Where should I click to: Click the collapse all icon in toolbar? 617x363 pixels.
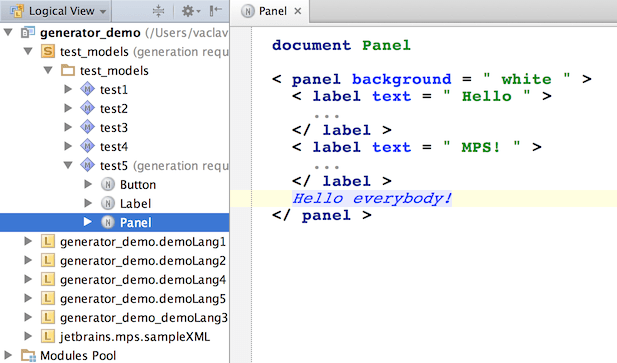158,11
